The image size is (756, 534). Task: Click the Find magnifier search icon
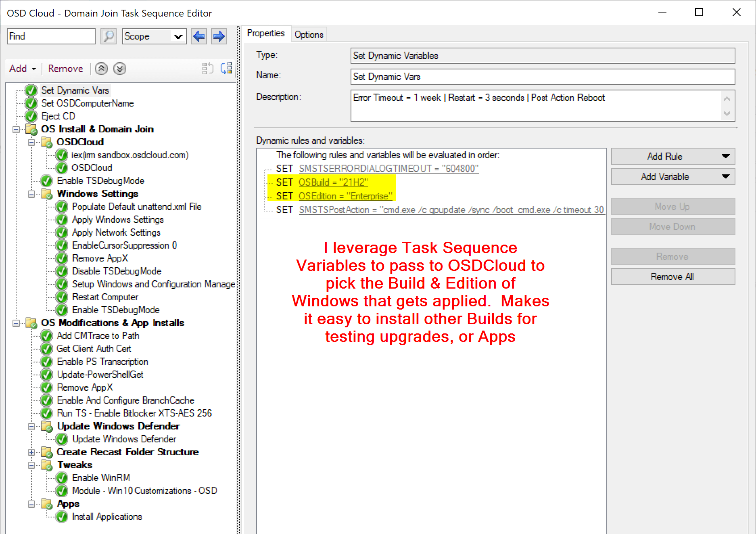[109, 36]
